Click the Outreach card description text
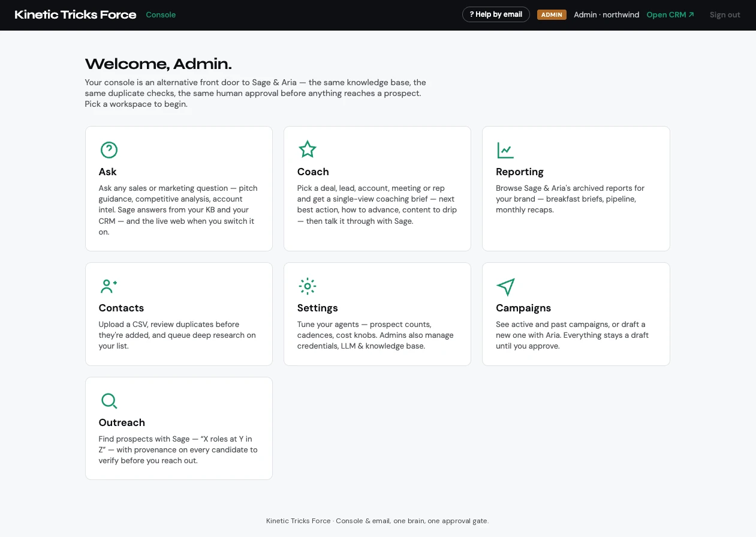756x537 pixels. point(178,450)
